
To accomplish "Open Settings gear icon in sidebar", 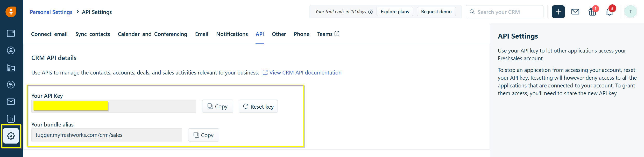I will [x=11, y=136].
